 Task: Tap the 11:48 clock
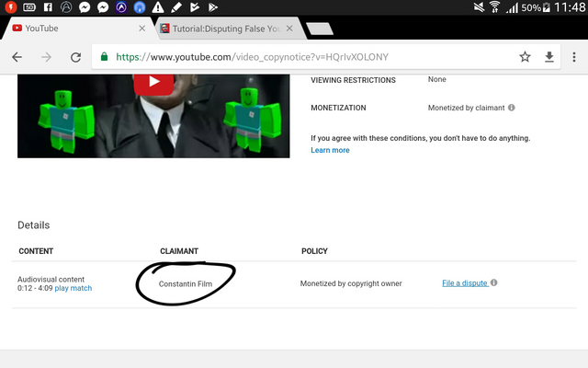570,7
